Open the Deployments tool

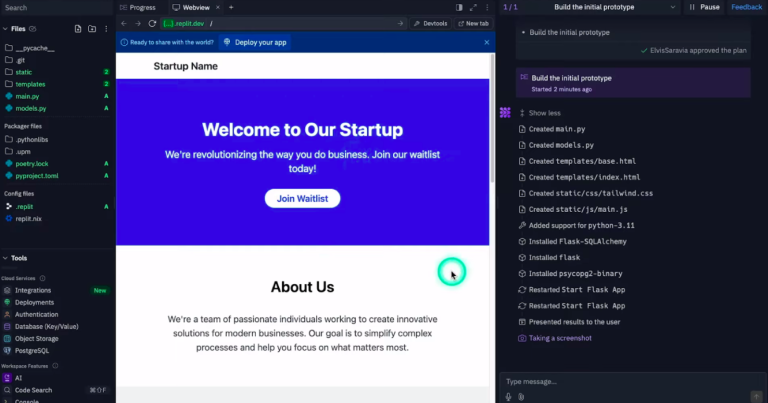click(34, 302)
